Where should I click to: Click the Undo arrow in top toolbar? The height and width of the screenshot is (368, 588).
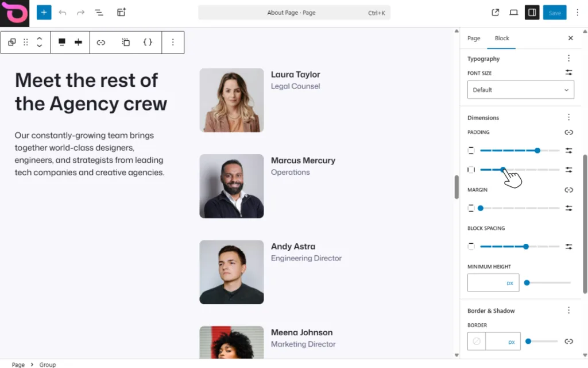coord(62,13)
